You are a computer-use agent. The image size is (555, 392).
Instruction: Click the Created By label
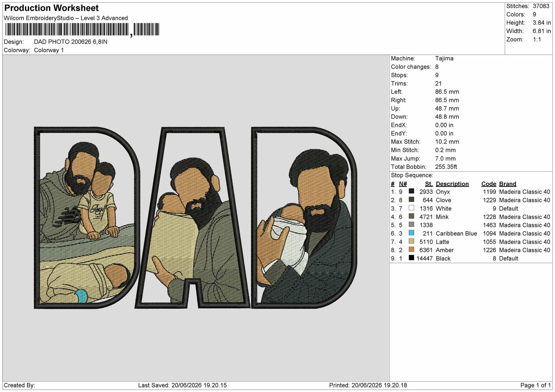19,385
